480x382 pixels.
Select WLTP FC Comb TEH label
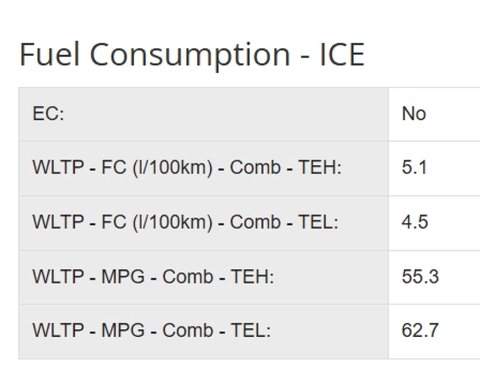point(187,167)
